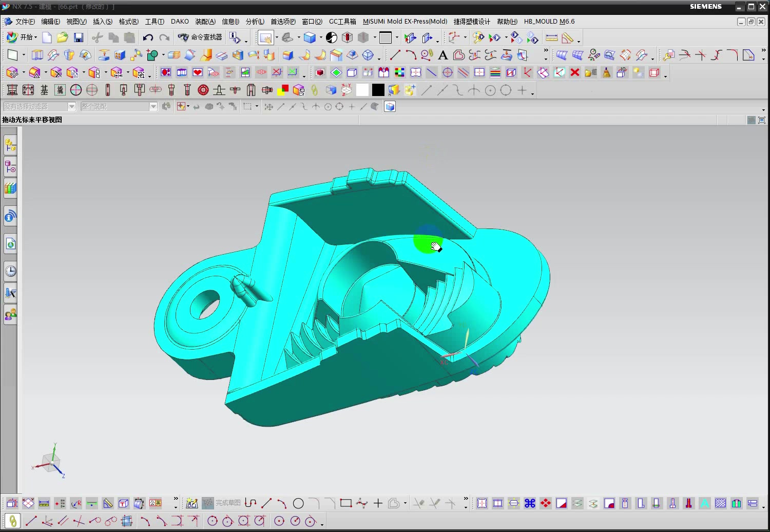Toggle the chain-link icon in the bottom-left toolbar
This screenshot has width=770, height=532.
[x=13, y=521]
